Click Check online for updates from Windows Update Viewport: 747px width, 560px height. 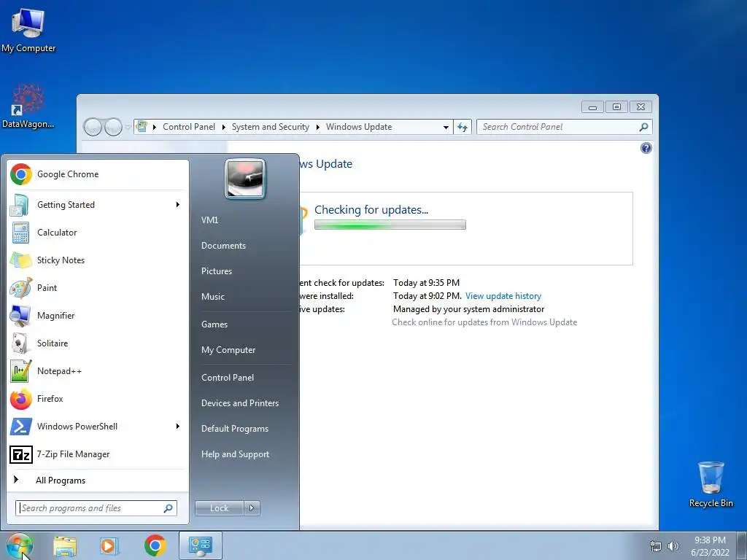coord(484,322)
